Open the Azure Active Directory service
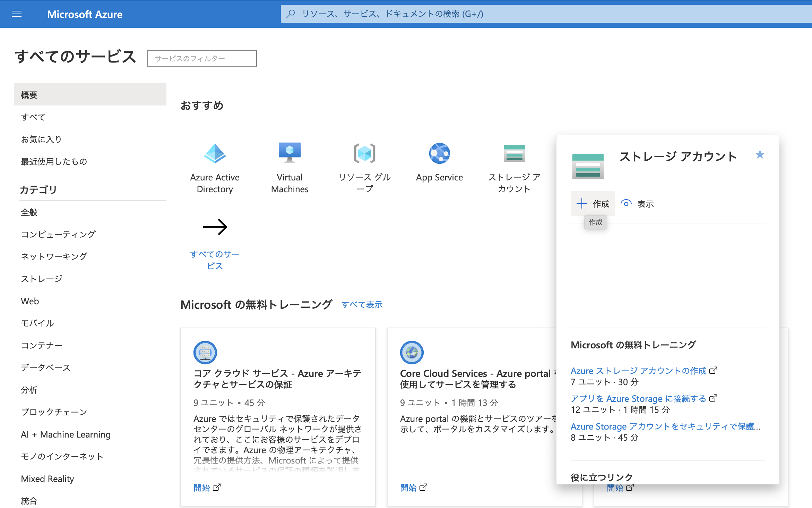 pos(215,163)
